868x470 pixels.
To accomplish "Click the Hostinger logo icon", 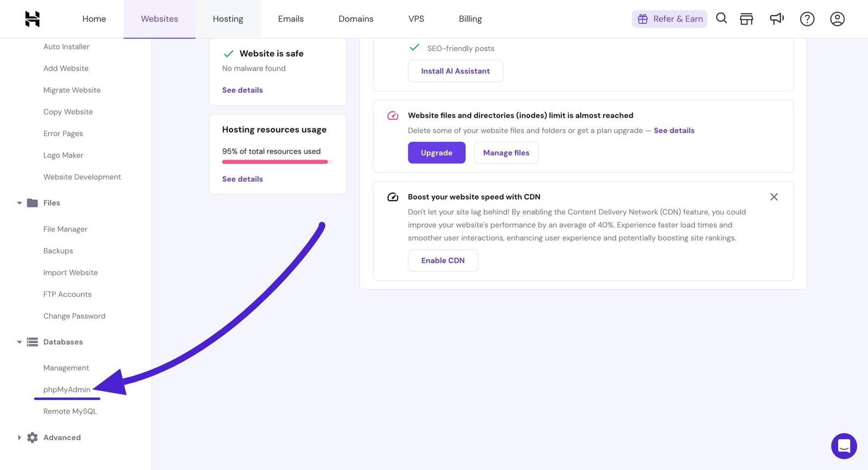I will coord(33,19).
